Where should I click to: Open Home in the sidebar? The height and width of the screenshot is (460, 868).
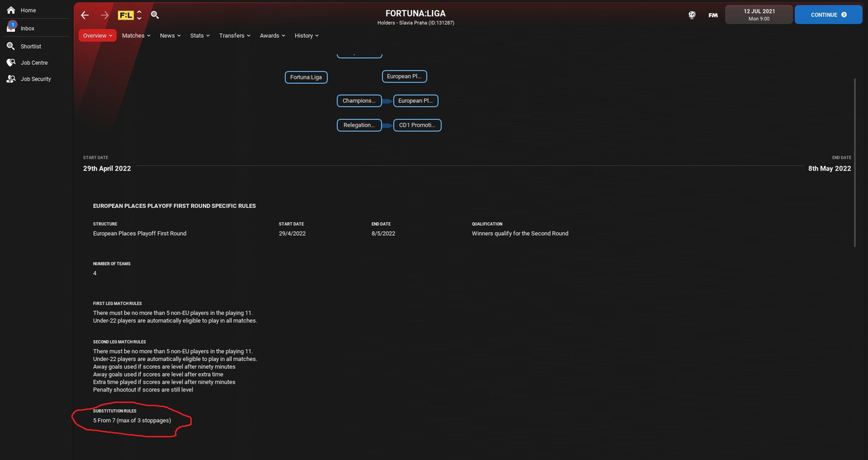pos(28,10)
